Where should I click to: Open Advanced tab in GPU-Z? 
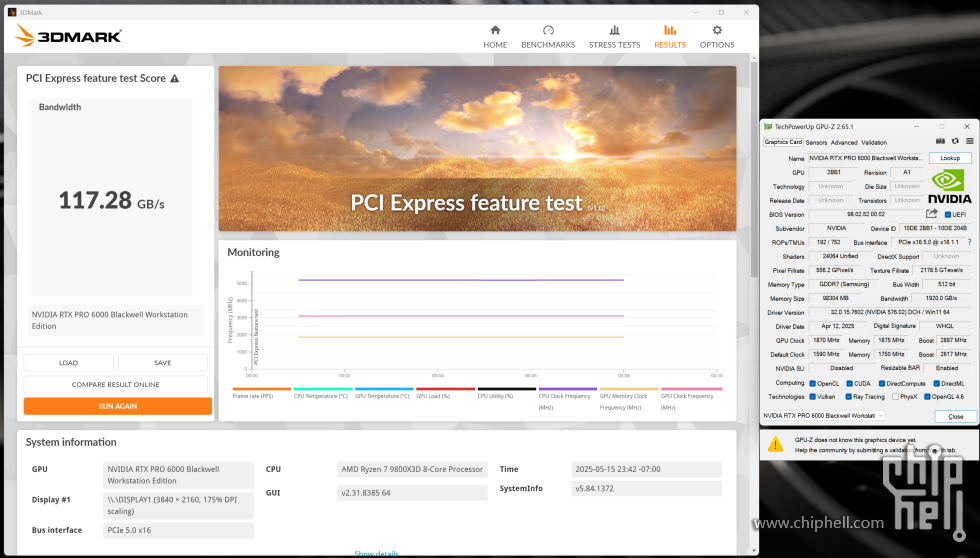point(844,142)
